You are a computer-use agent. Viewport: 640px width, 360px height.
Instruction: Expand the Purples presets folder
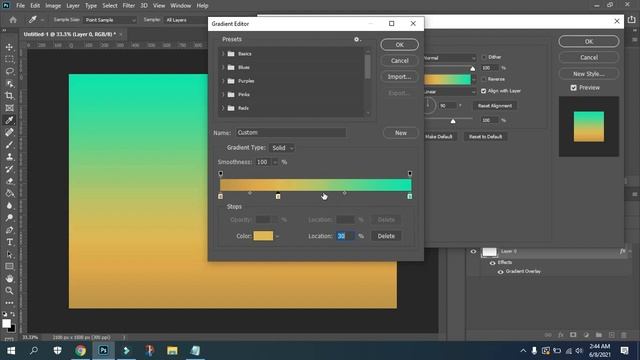[x=223, y=81]
